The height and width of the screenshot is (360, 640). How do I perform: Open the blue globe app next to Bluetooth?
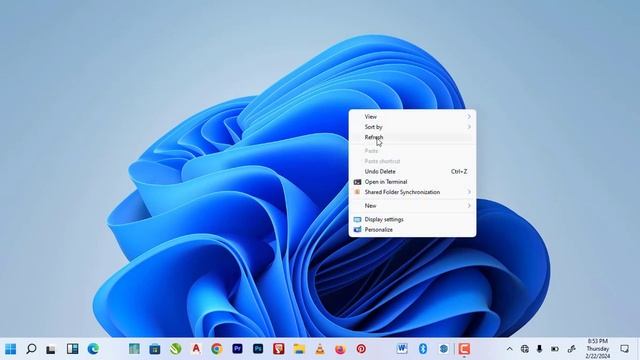(444, 349)
